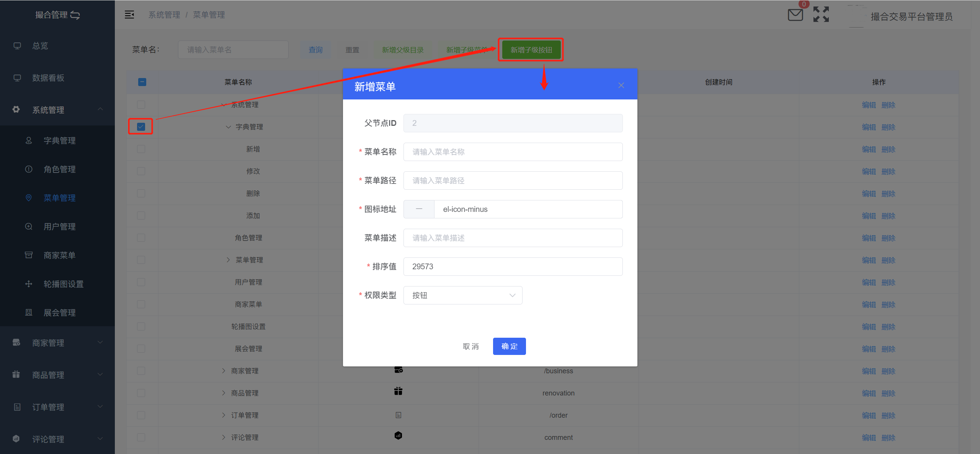Click the monitor icon next to 总览

coord(17,46)
